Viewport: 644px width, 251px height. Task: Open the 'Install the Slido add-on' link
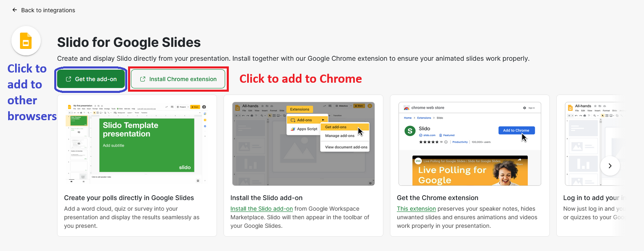coord(261,209)
